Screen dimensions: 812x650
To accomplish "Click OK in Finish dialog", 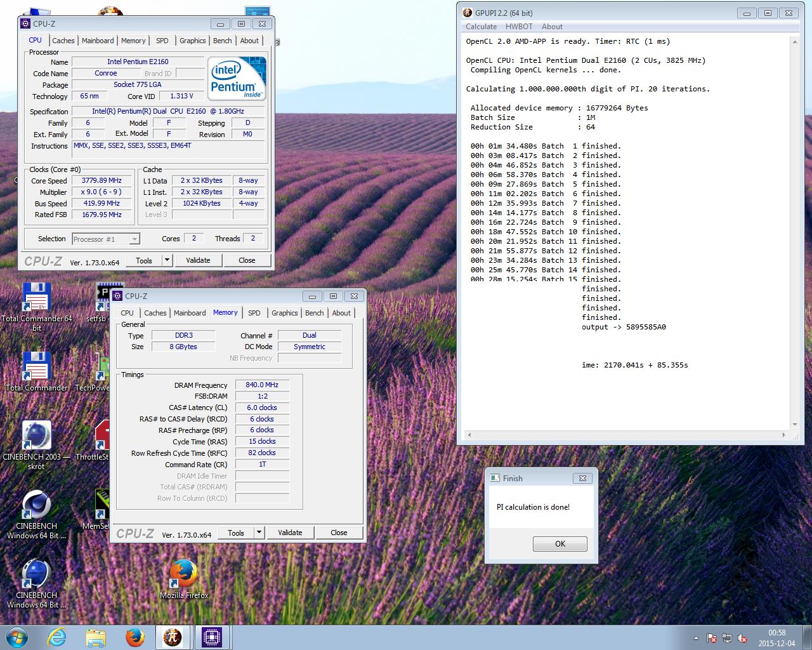I will click(x=560, y=544).
